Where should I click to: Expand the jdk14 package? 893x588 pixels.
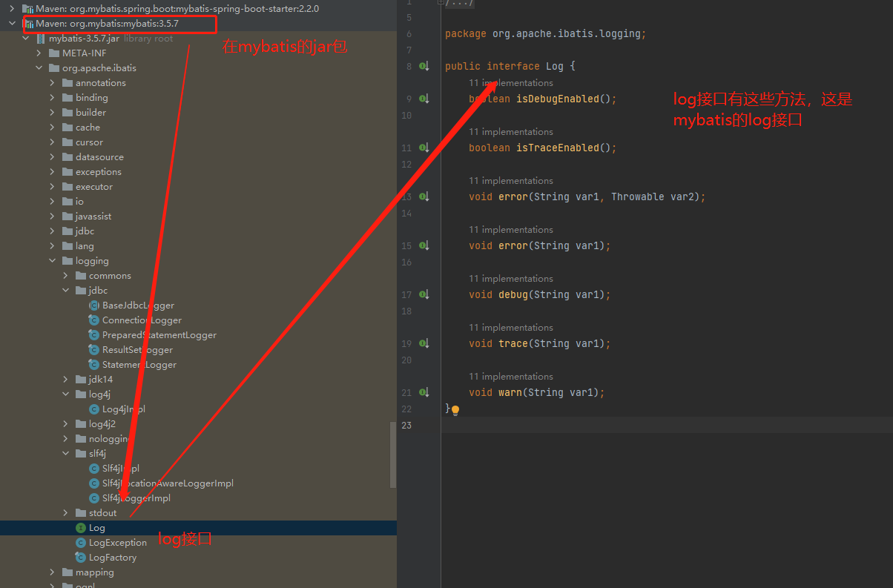pyautogui.click(x=66, y=380)
